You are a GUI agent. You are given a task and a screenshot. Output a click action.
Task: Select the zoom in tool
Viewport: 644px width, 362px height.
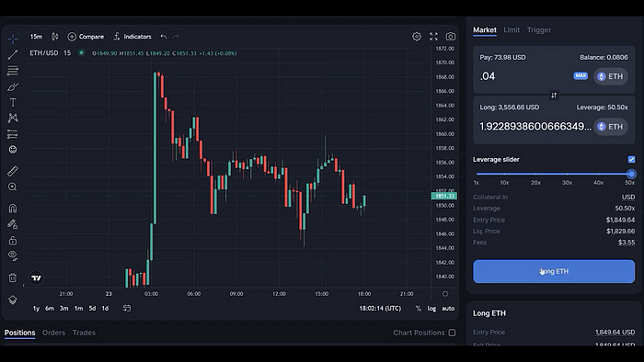coord(13,187)
